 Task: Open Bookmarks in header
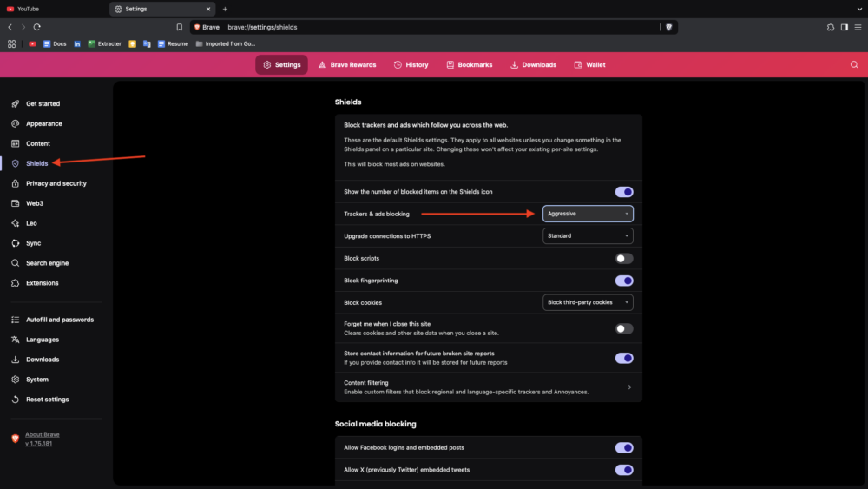click(x=470, y=65)
